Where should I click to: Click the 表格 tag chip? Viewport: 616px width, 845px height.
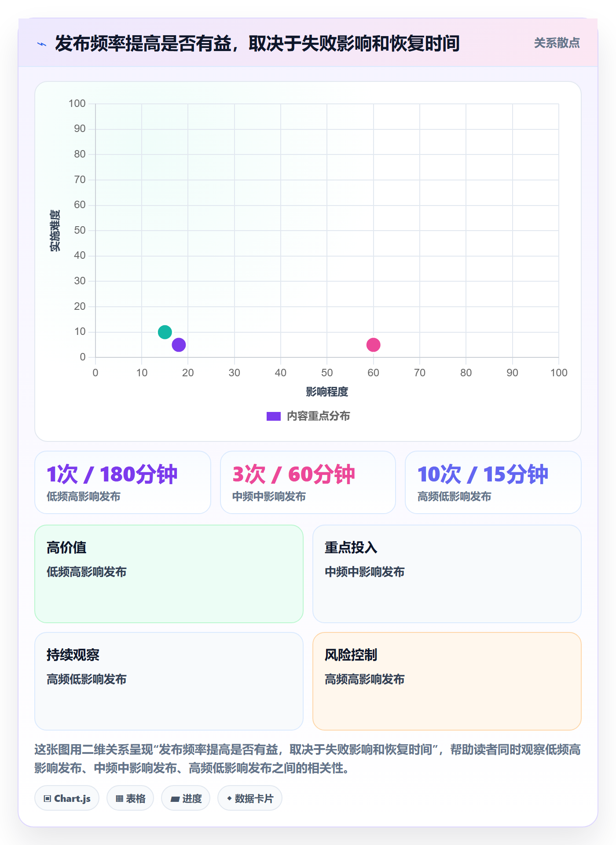130,798
